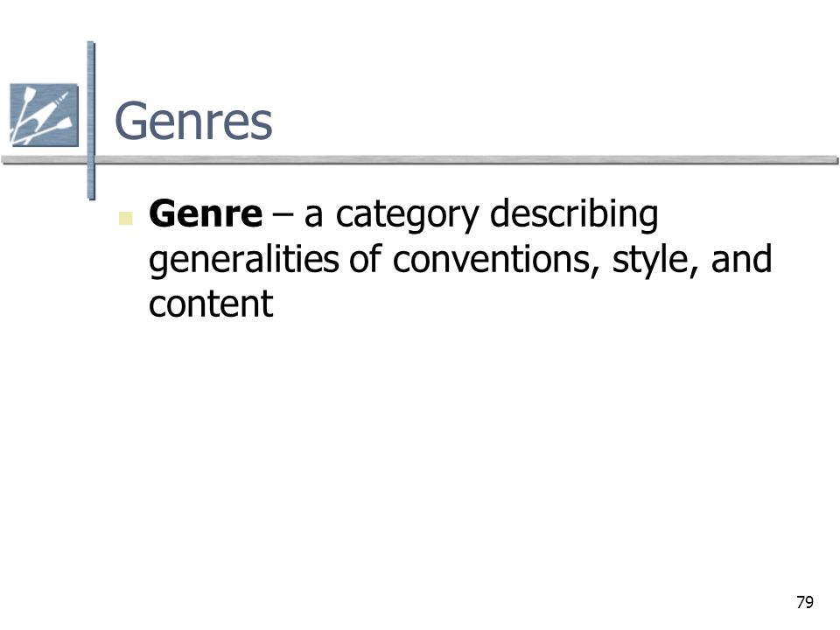This screenshot has height=630, width=840.
Task: Click the horizontal gray divider line
Action: pos(420,159)
